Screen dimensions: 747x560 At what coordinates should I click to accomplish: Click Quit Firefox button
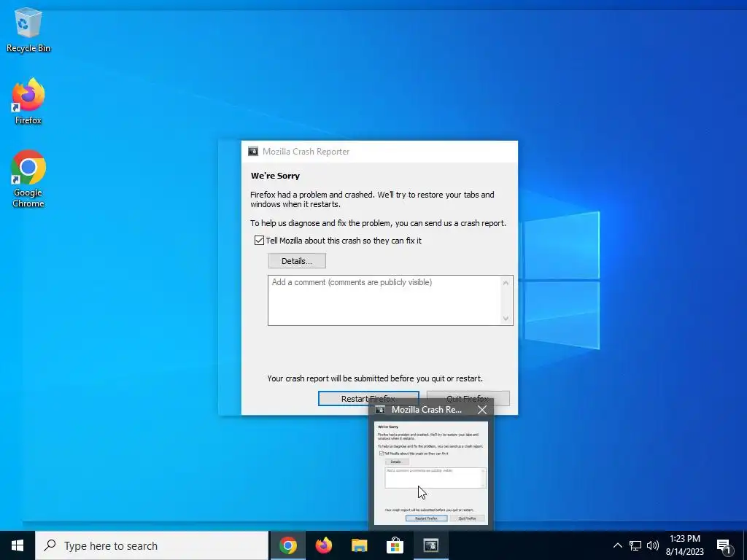click(468, 399)
